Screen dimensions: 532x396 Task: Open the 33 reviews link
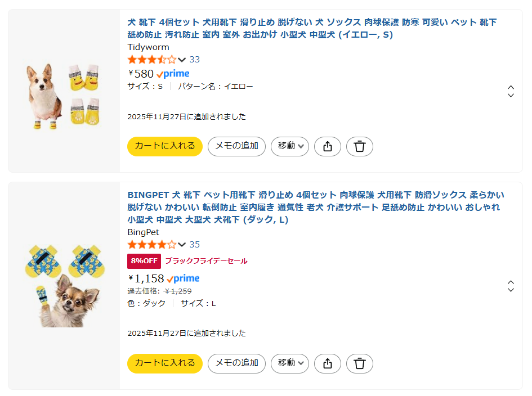[x=195, y=60]
